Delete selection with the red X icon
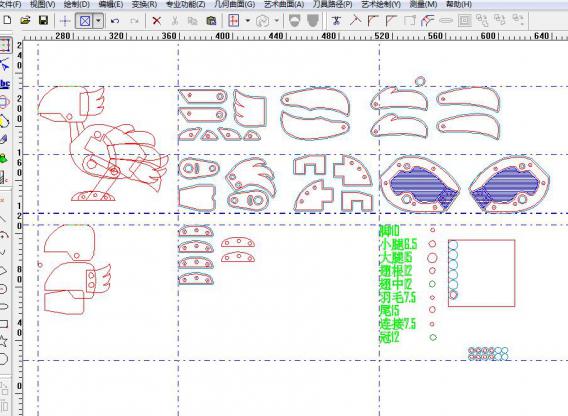This screenshot has width=568, height=416. (x=156, y=21)
